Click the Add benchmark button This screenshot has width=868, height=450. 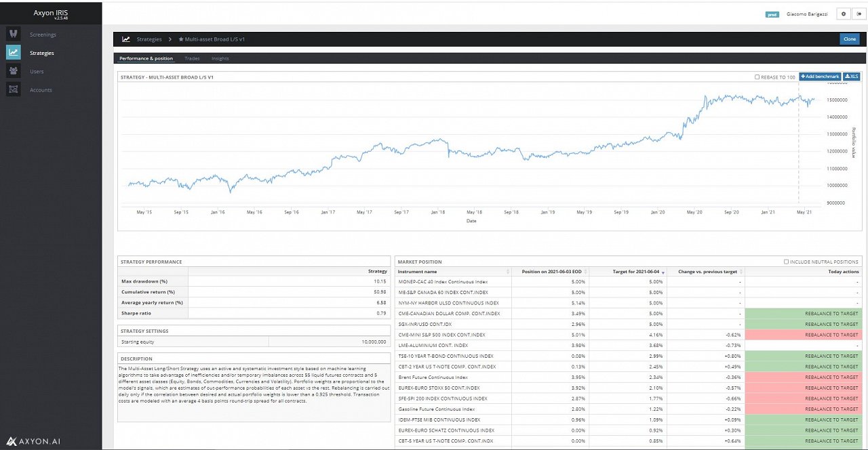820,77
